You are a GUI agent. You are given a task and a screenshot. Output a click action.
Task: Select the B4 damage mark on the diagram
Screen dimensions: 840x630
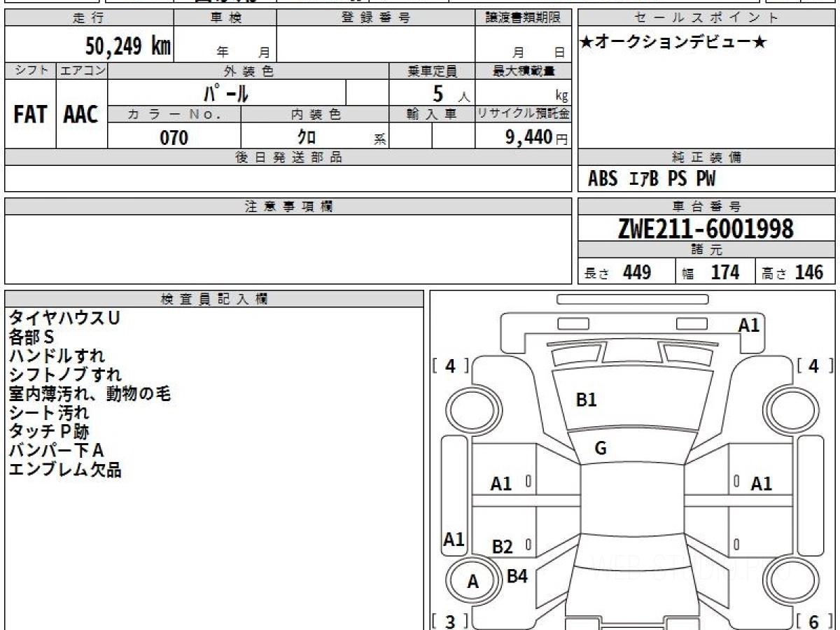pyautogui.click(x=517, y=577)
